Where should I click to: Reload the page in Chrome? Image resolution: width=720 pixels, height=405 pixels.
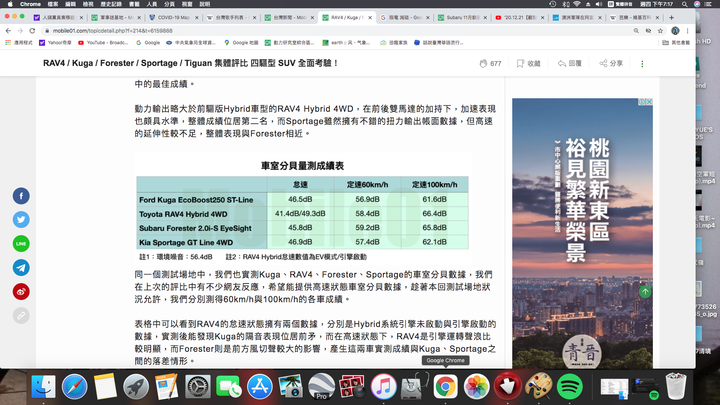point(32,31)
